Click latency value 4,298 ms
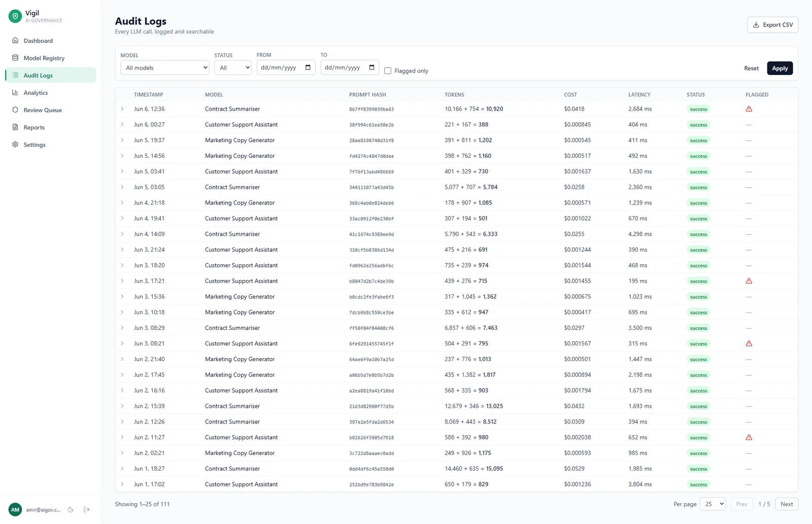812x524 pixels. tap(640, 234)
